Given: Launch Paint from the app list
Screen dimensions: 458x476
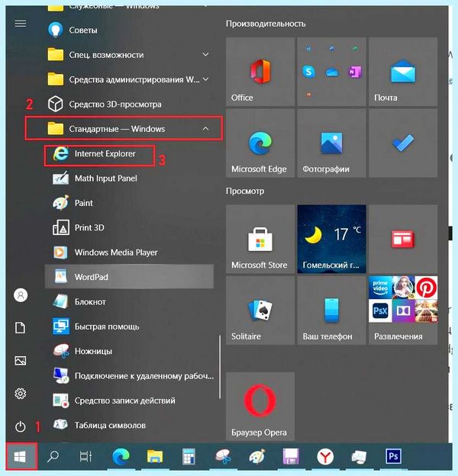Looking at the screenshot, I should [x=129, y=203].
